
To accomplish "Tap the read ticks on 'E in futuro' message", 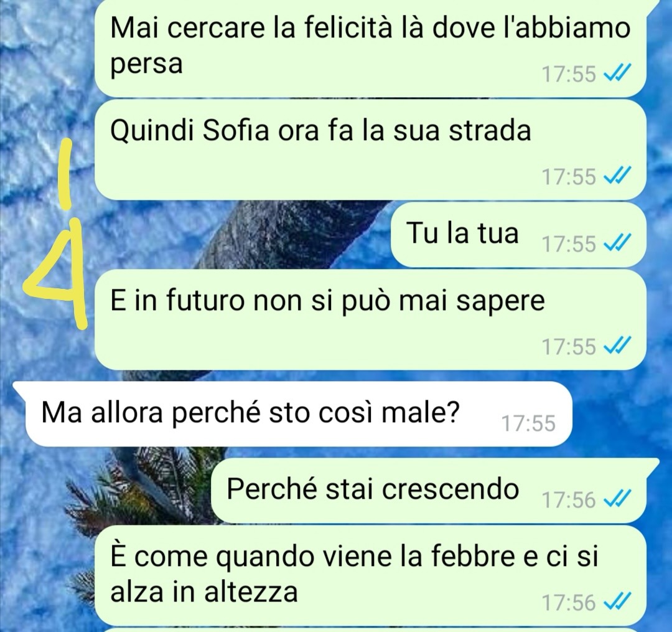I will 617,346.
